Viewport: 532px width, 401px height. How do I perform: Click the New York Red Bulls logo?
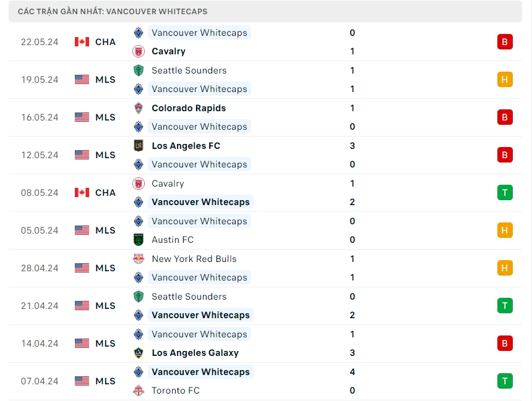139,259
